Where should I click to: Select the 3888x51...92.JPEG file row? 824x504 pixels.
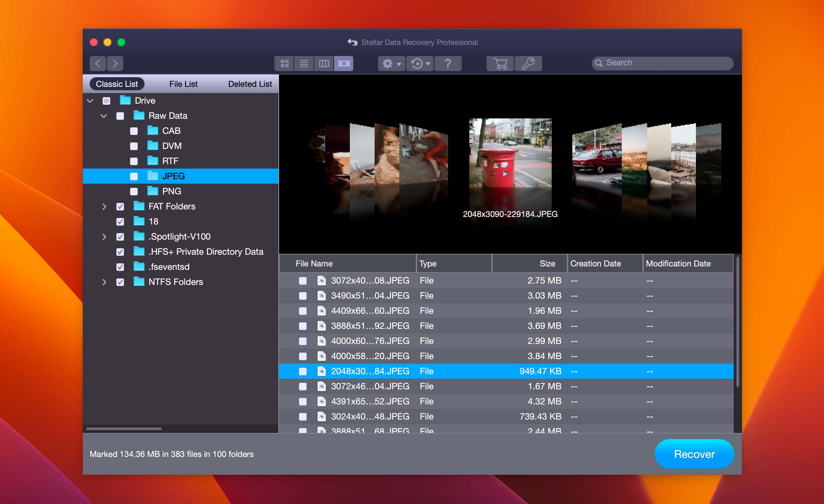tap(506, 326)
